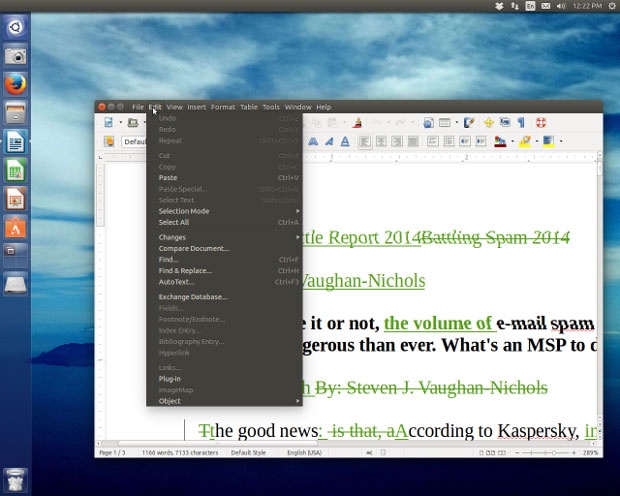The image size is (620, 496).
Task: Expand the Selection Mode submenu
Action: point(224,211)
